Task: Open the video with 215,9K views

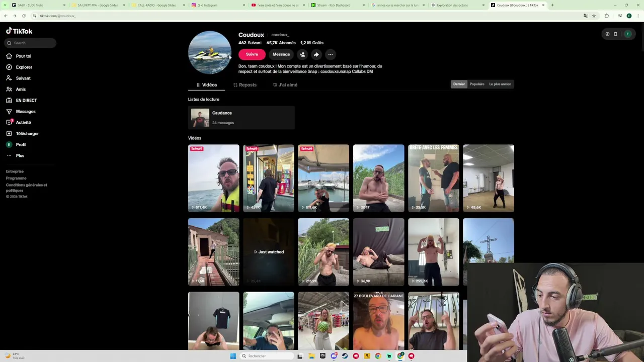Action: (324, 252)
